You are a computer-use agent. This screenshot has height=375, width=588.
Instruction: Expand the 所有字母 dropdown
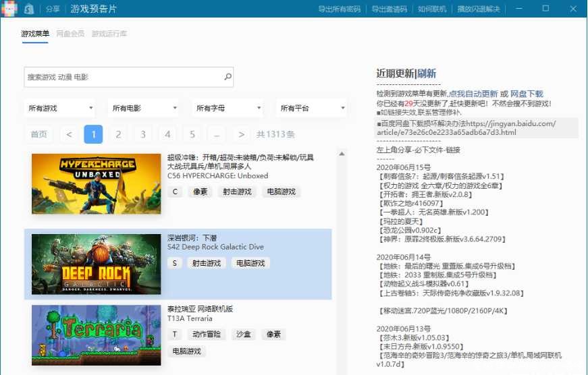pyautogui.click(x=228, y=109)
